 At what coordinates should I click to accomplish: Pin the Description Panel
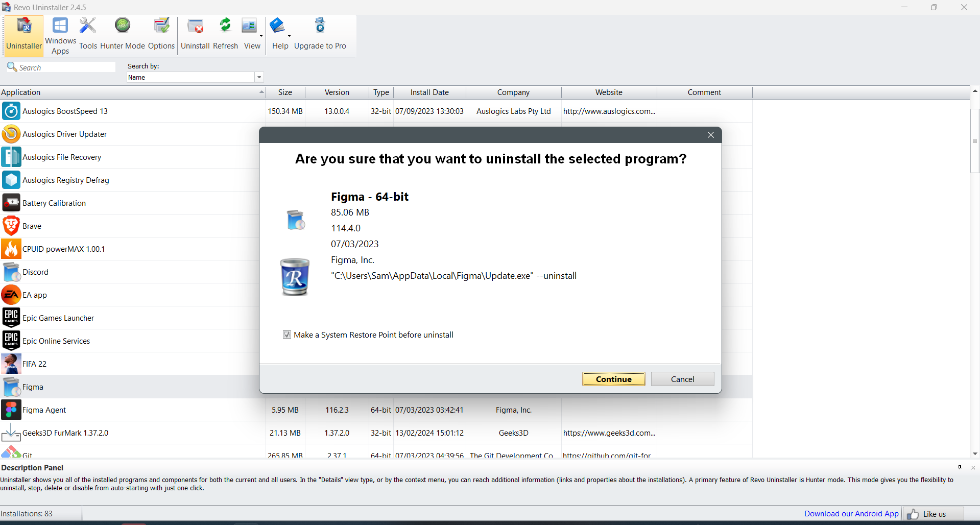pyautogui.click(x=960, y=467)
